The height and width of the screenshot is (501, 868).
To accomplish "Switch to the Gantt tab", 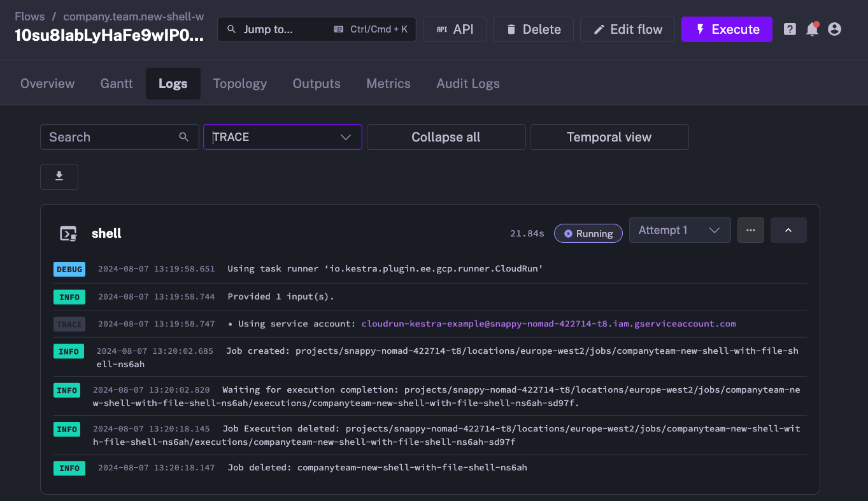I will coord(117,83).
